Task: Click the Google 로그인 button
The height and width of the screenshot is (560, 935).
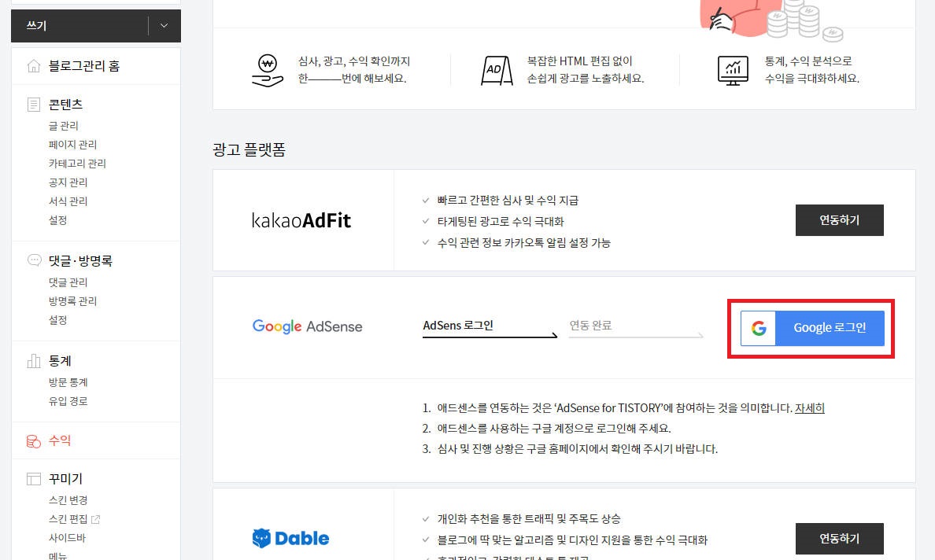Action: coord(812,328)
